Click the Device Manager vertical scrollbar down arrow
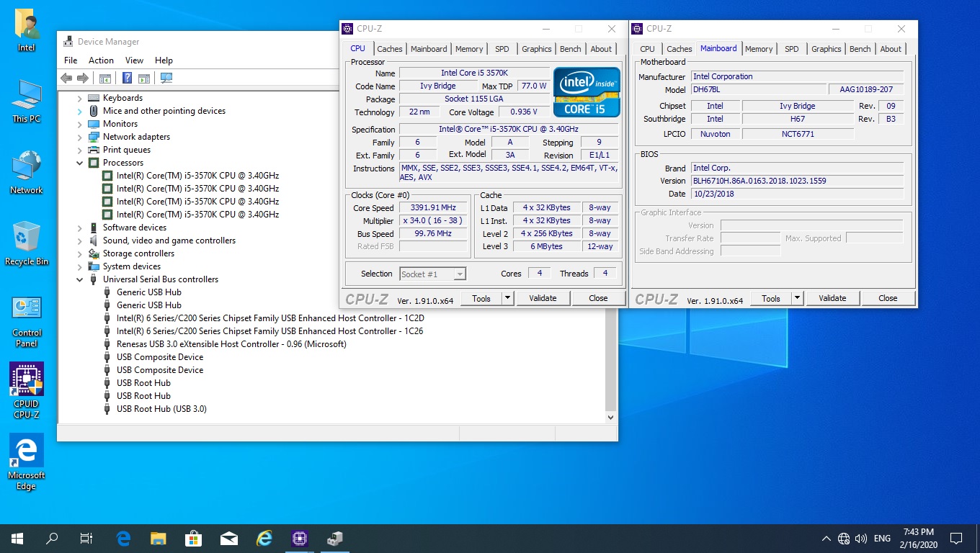This screenshot has width=980, height=553. pyautogui.click(x=611, y=417)
